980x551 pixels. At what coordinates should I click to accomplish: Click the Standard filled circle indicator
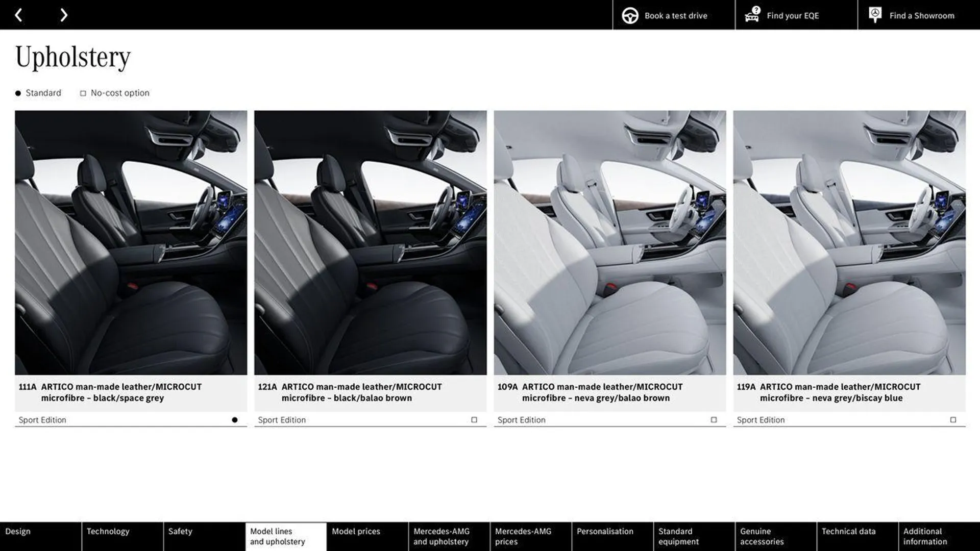tap(17, 92)
